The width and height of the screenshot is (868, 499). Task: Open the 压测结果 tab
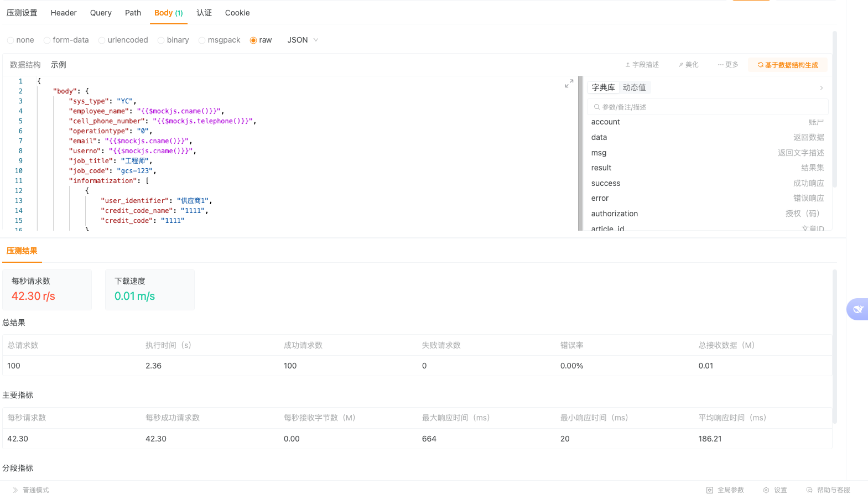pos(22,251)
